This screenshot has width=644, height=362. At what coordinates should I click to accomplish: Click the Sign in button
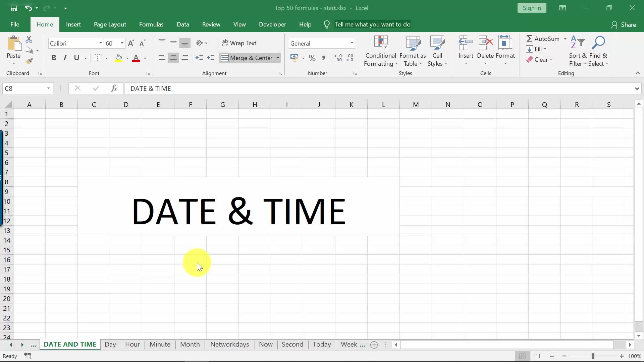click(532, 8)
